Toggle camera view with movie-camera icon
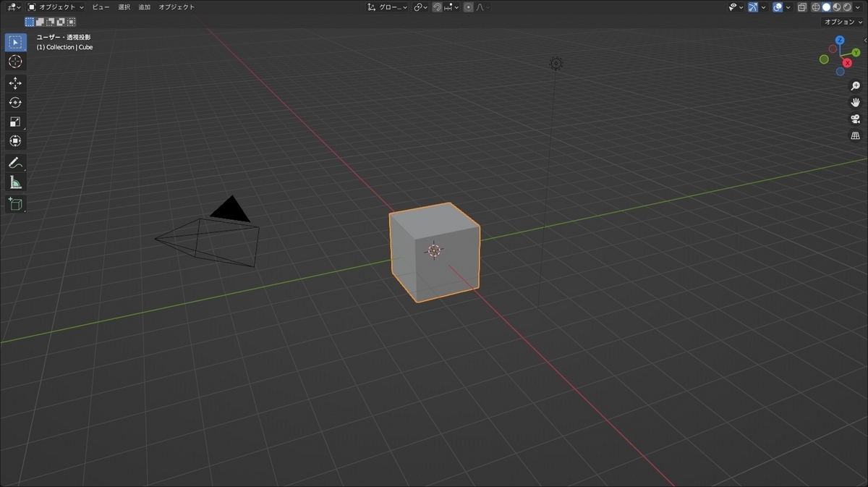This screenshot has width=868, height=487. [855, 119]
